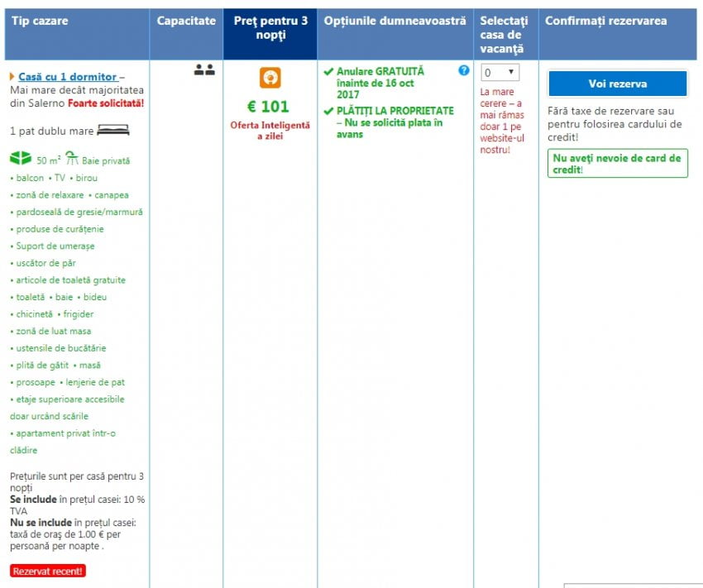
Task: Click the blue question mark help icon
Action: click(x=464, y=71)
